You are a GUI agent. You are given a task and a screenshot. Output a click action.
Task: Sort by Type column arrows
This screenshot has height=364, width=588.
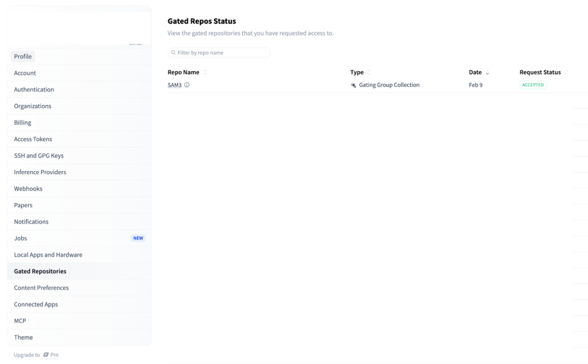(x=369, y=73)
